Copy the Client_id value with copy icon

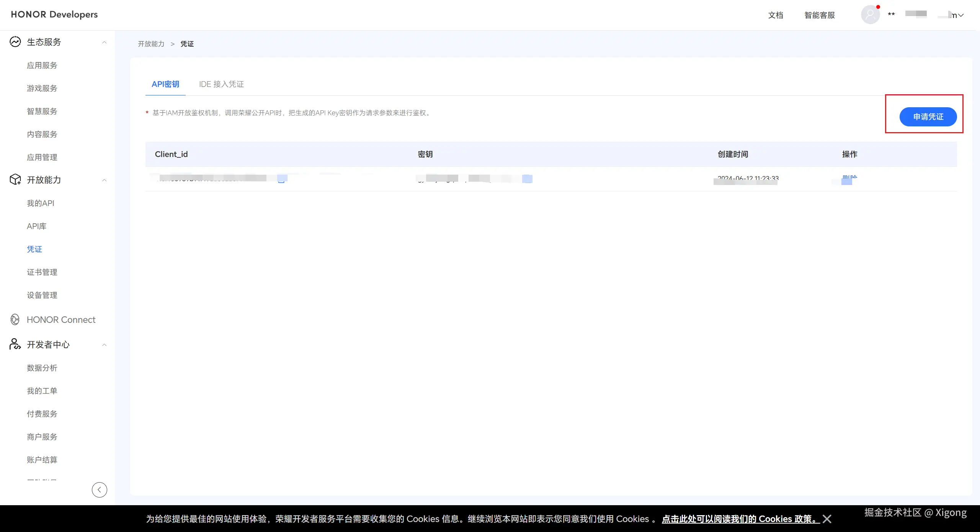pyautogui.click(x=282, y=178)
